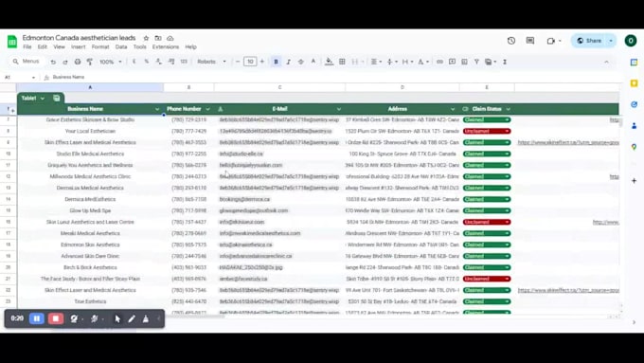Open the Roboto font dropdown
The width and height of the screenshot is (644, 363).
click(x=211, y=62)
